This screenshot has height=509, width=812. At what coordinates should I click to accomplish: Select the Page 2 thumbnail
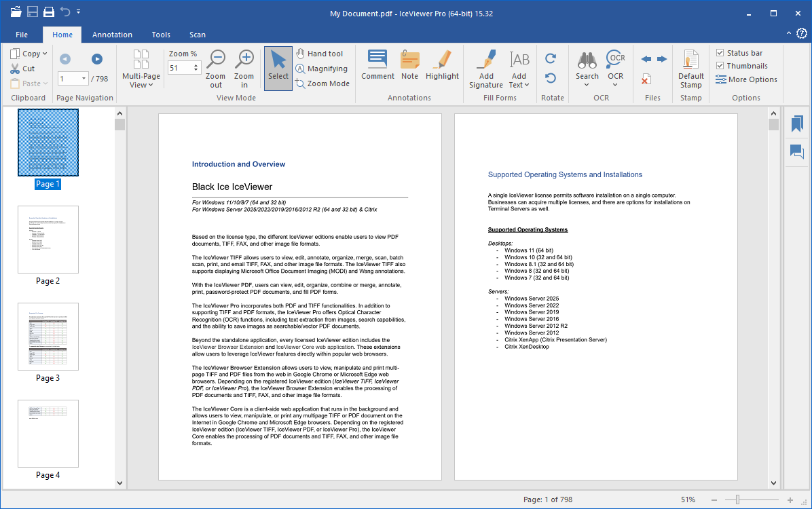coord(48,239)
